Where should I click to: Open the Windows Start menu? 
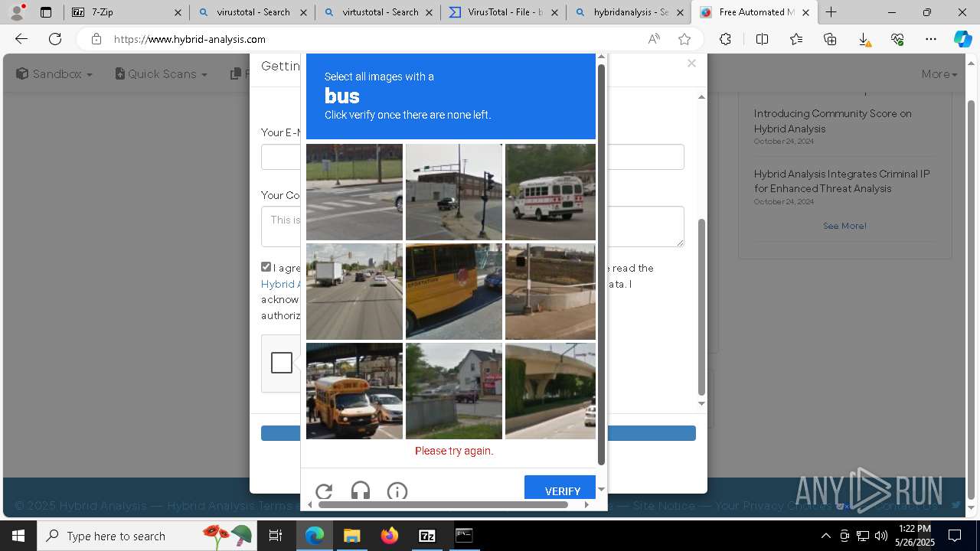18,536
